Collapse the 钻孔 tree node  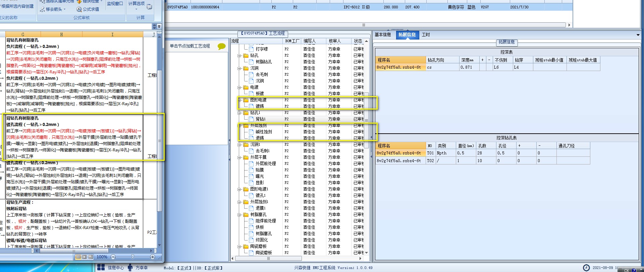(x=240, y=56)
